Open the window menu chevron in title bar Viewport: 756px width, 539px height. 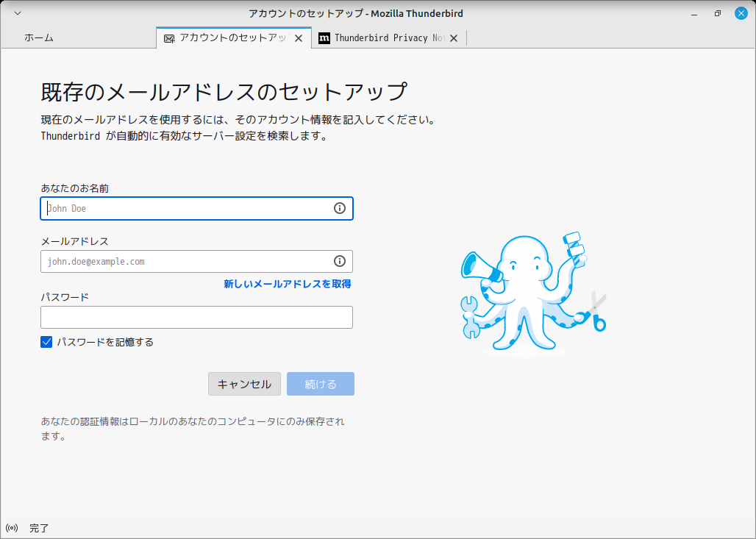coord(18,13)
